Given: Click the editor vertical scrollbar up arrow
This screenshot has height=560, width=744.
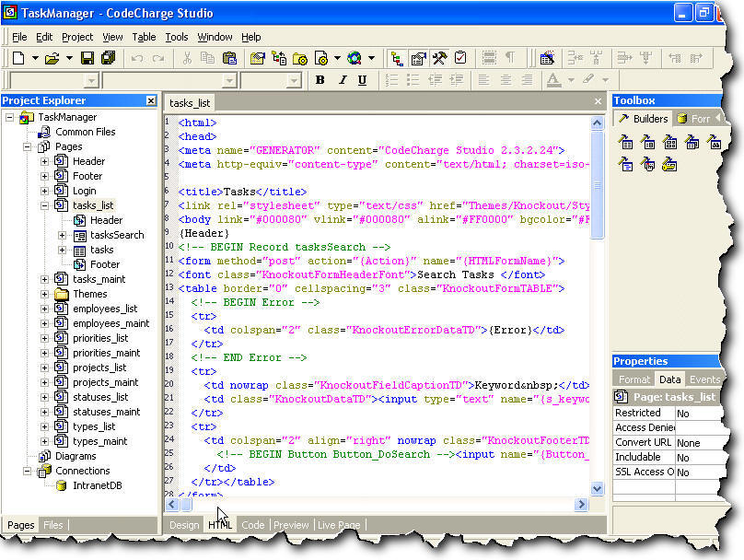Looking at the screenshot, I should pos(598,123).
